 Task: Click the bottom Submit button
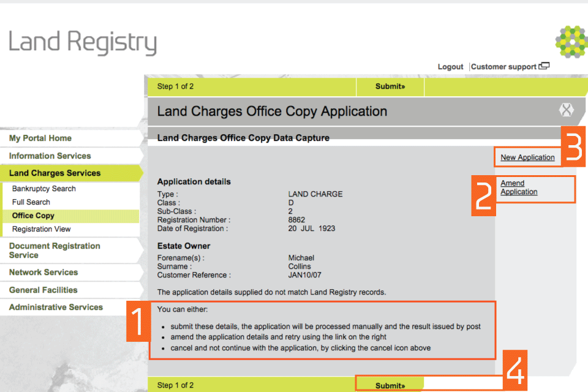coord(390,385)
